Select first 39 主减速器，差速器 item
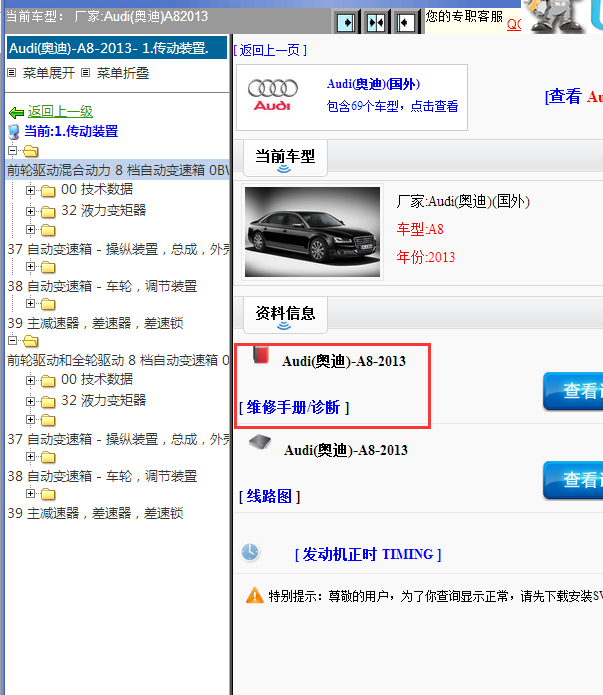The height and width of the screenshot is (695, 603). [95, 323]
